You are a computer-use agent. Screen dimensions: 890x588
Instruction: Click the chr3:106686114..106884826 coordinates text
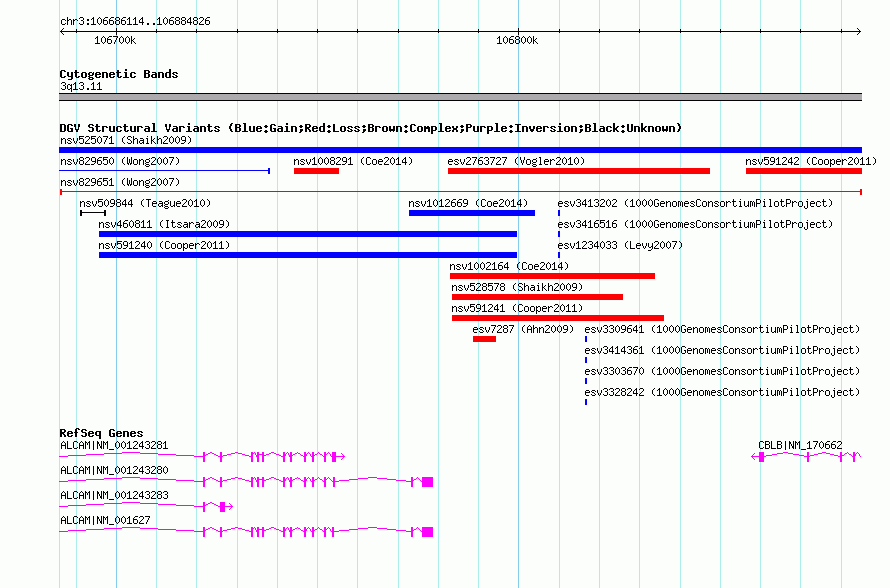pyautogui.click(x=135, y=22)
